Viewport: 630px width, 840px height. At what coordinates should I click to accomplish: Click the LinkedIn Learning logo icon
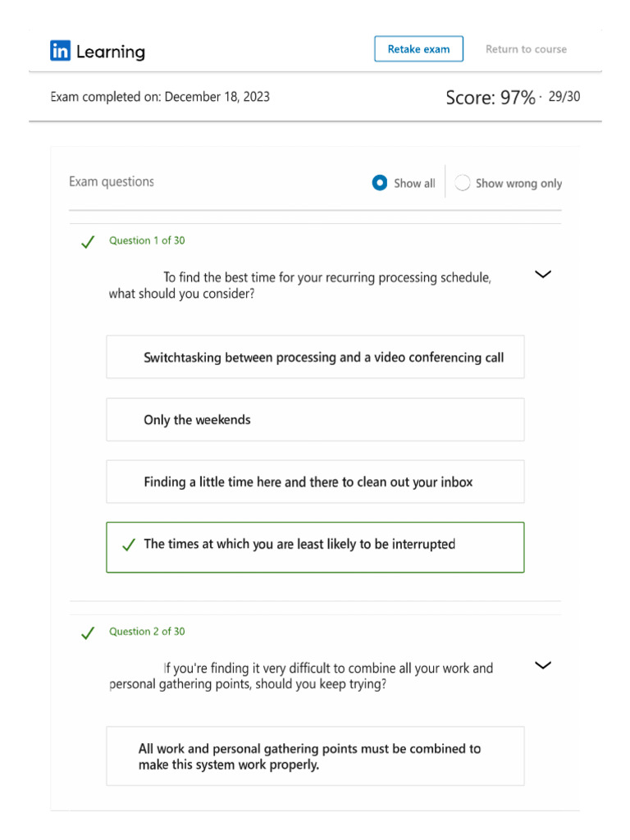coord(61,51)
